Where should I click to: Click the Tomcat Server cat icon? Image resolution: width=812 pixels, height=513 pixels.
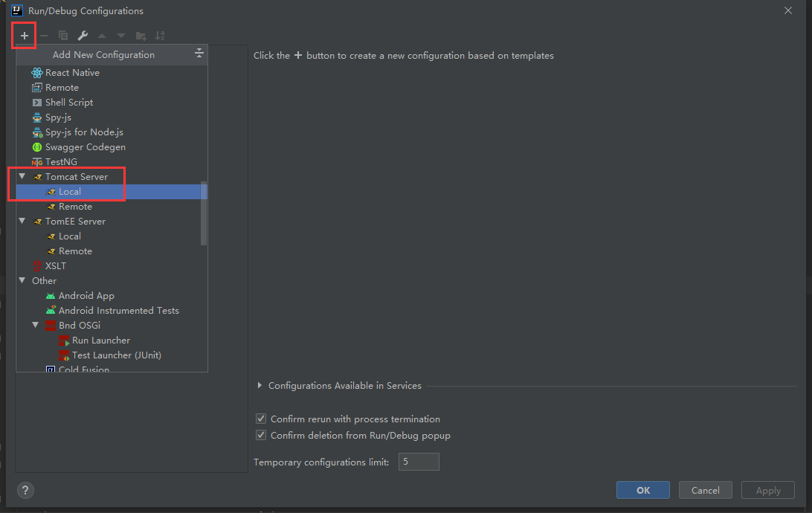[37, 177]
